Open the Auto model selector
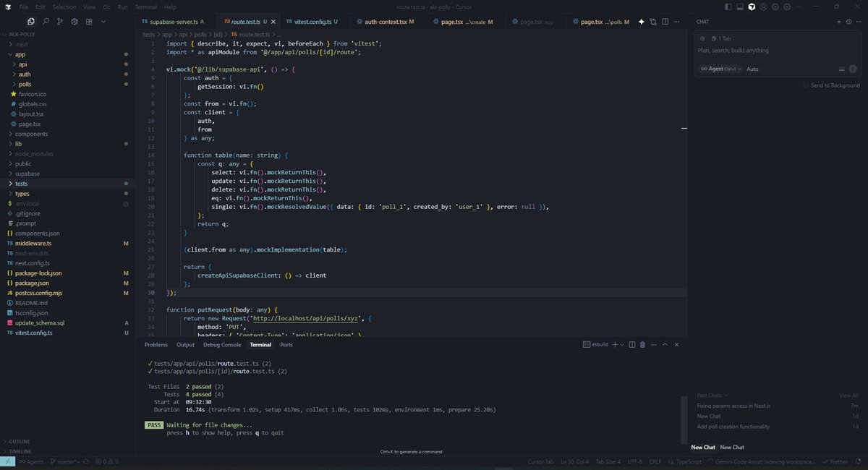This screenshot has width=868, height=470. coord(752,69)
